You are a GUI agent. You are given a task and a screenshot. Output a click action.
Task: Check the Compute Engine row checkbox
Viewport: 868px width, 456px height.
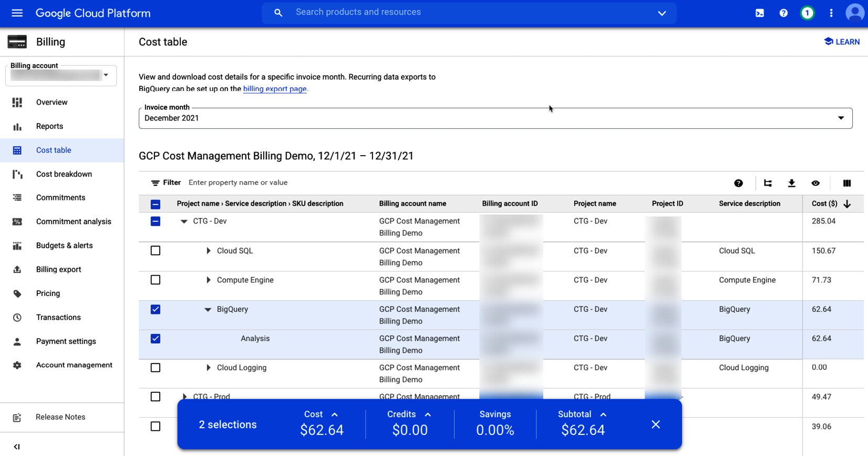point(156,280)
